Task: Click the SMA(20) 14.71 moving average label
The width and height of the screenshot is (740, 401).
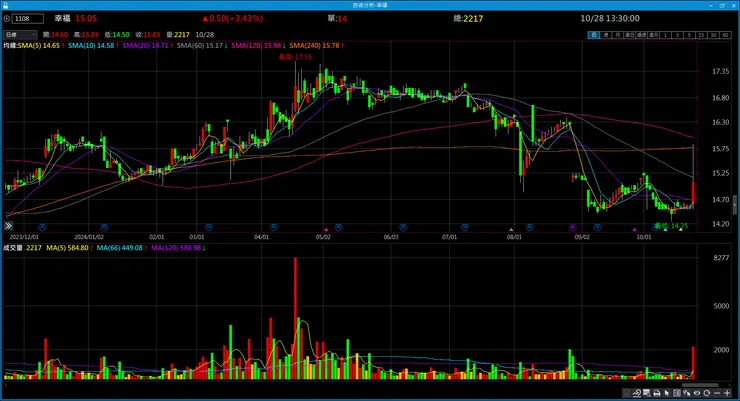Action: (x=147, y=45)
